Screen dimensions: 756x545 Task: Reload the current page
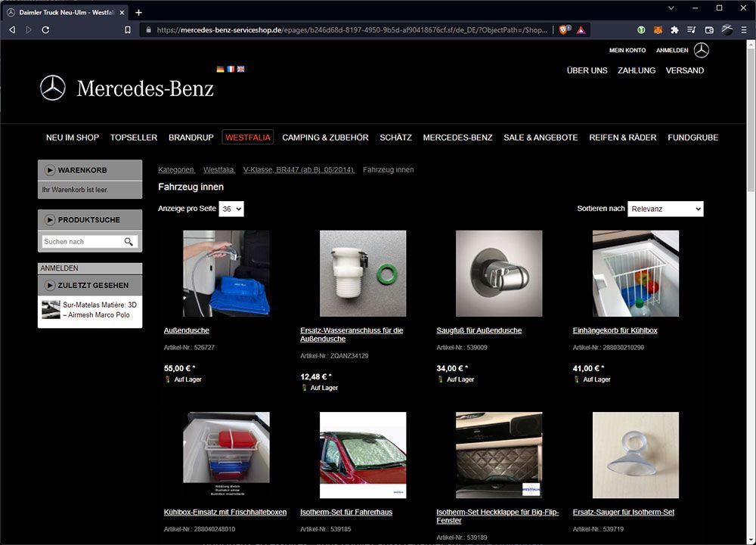(x=45, y=30)
